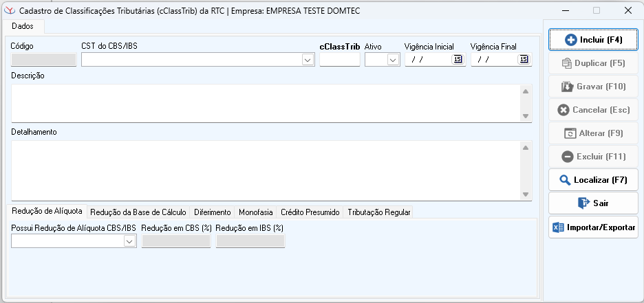The height and width of the screenshot is (303, 644).
Task: Click into the cClassTrib input field
Action: (x=339, y=60)
